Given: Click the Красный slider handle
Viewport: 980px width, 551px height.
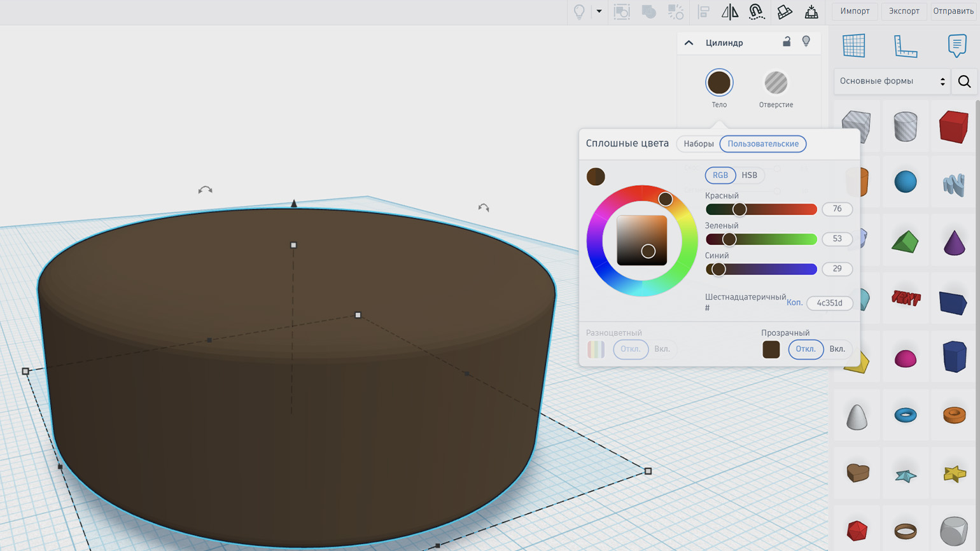Looking at the screenshot, I should pyautogui.click(x=739, y=209).
